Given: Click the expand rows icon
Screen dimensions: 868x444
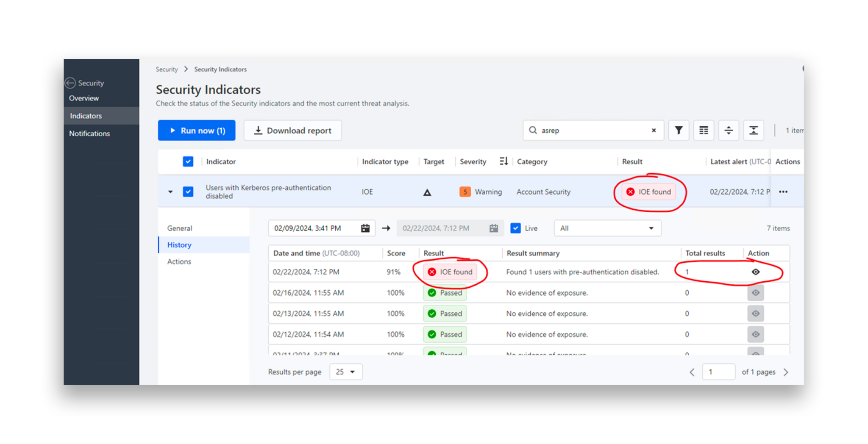Looking at the screenshot, I should click(729, 130).
